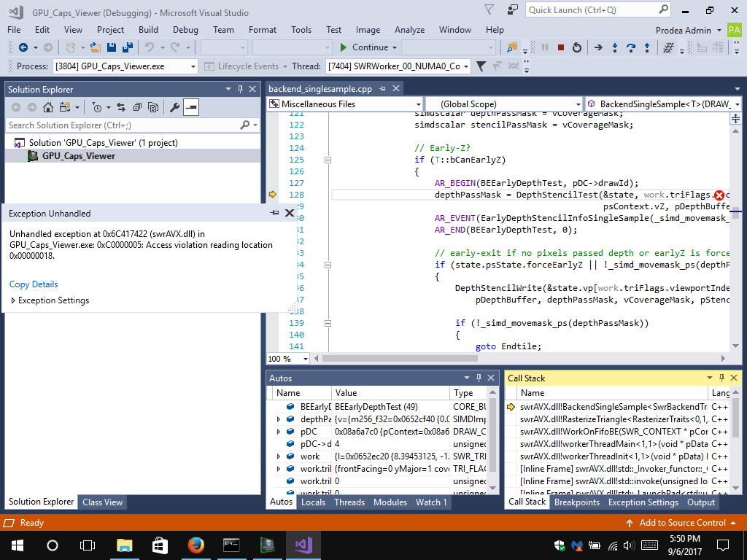Viewport: 747px width, 560px height.
Task: Collapse the if (T::bCanEarlyZ) code block
Action: coord(328,160)
